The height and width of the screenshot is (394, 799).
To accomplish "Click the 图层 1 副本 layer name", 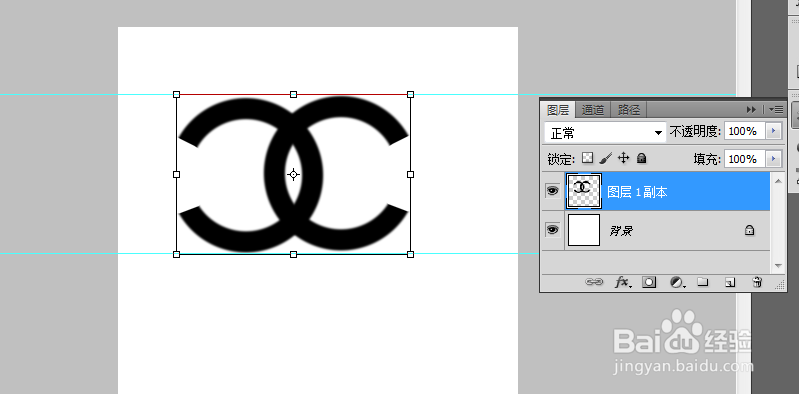I will click(x=637, y=192).
